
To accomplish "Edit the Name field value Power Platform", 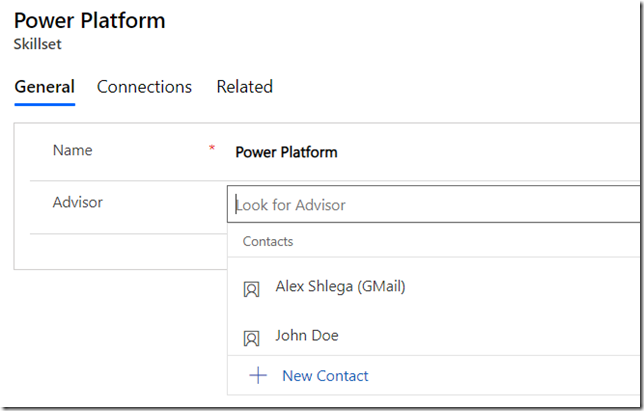I will click(286, 152).
